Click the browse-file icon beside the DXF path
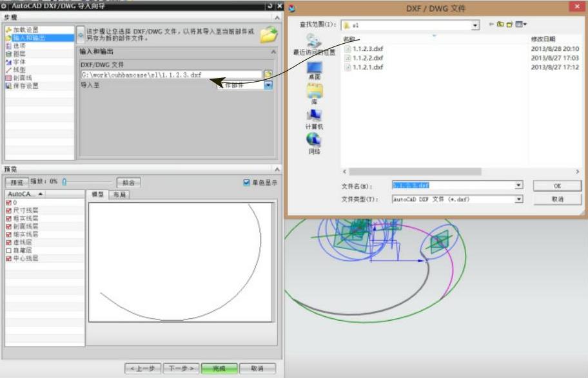Viewport: 588px width, 378px height. pyautogui.click(x=268, y=75)
